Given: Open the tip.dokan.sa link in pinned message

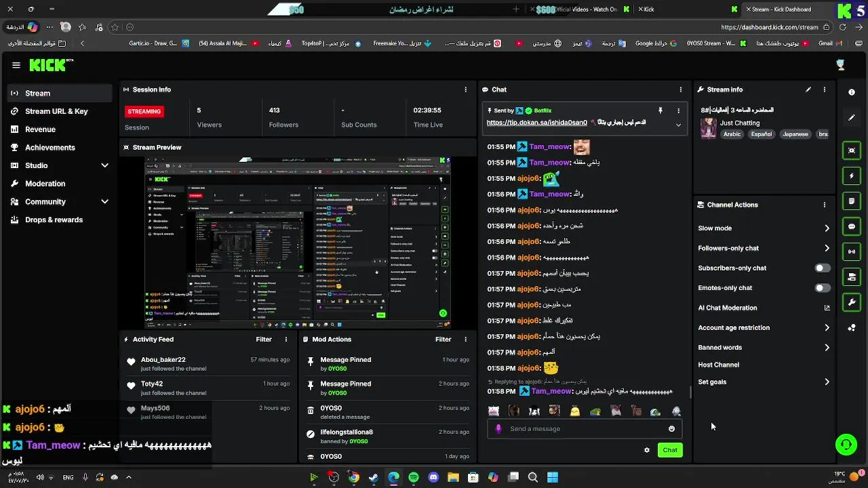Looking at the screenshot, I should (536, 123).
